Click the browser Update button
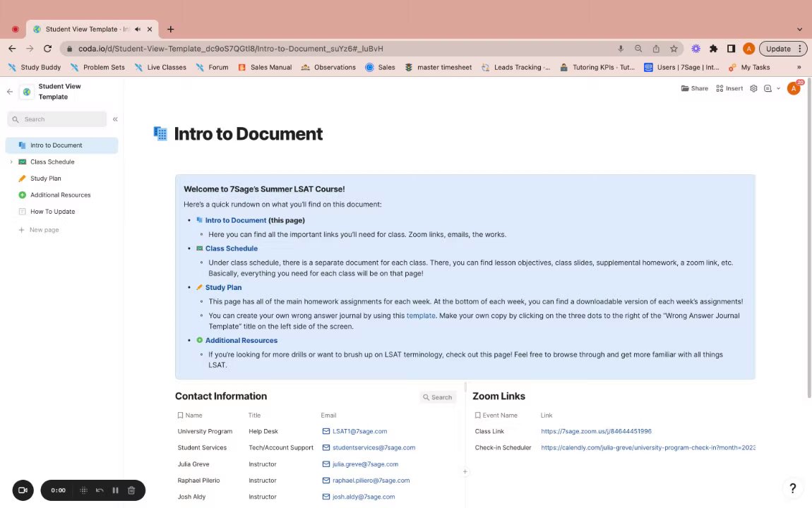The image size is (812, 508). pos(782,49)
